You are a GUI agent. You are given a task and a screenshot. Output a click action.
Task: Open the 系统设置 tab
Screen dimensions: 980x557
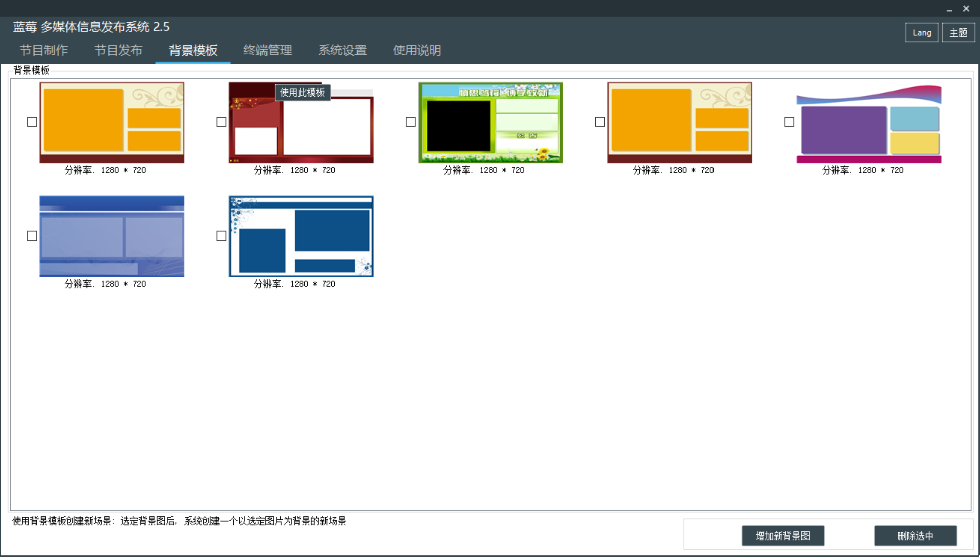pyautogui.click(x=342, y=50)
